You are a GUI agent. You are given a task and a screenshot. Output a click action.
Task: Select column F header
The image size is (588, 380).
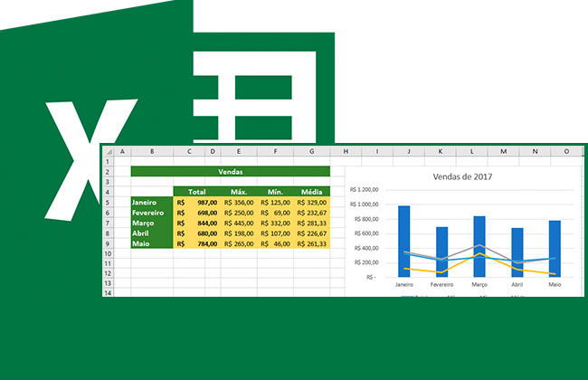tap(275, 152)
